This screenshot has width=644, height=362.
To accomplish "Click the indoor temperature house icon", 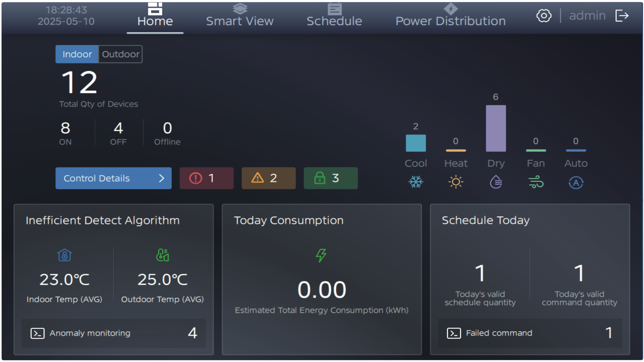I will pos(64,255).
